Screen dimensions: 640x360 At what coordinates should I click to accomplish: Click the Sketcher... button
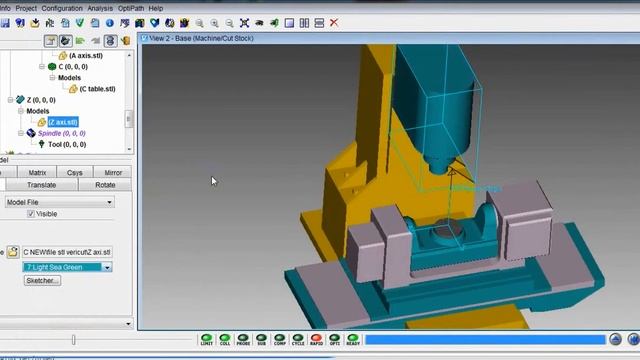point(42,281)
